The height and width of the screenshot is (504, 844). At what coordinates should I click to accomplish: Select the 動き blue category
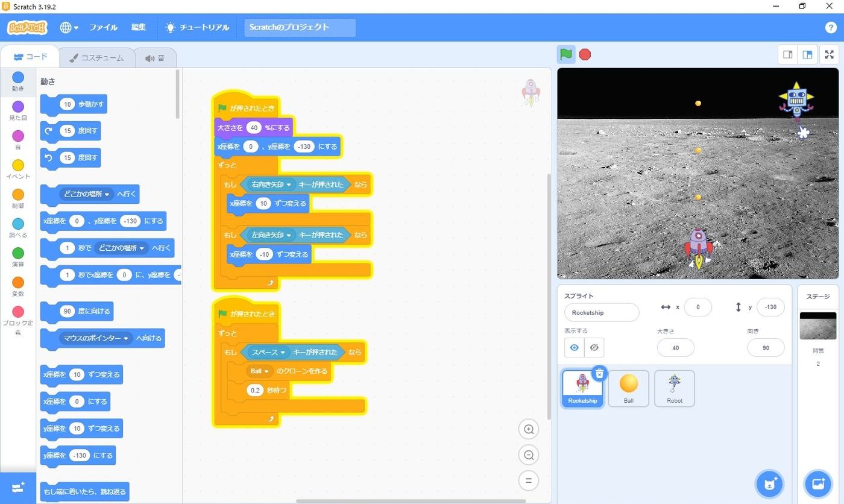18,81
